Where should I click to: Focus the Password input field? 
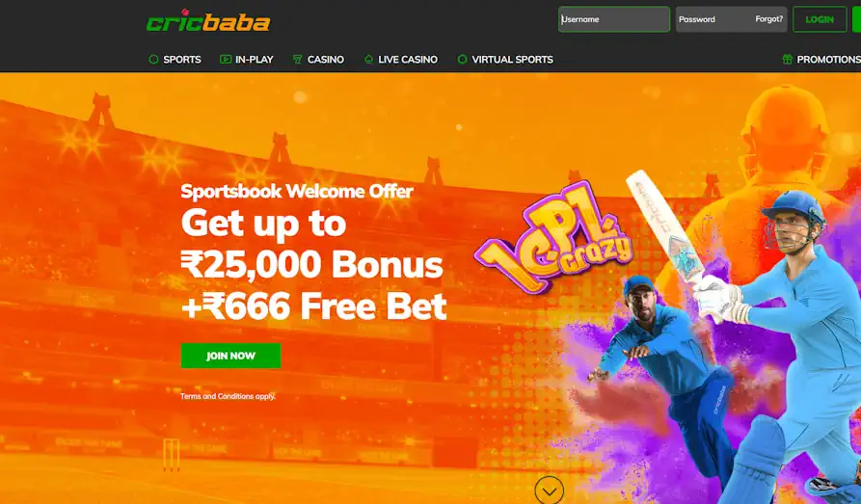713,19
